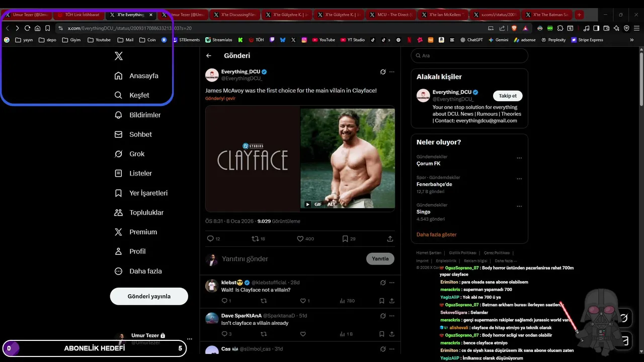Open Listeler in sidebar

133,173
